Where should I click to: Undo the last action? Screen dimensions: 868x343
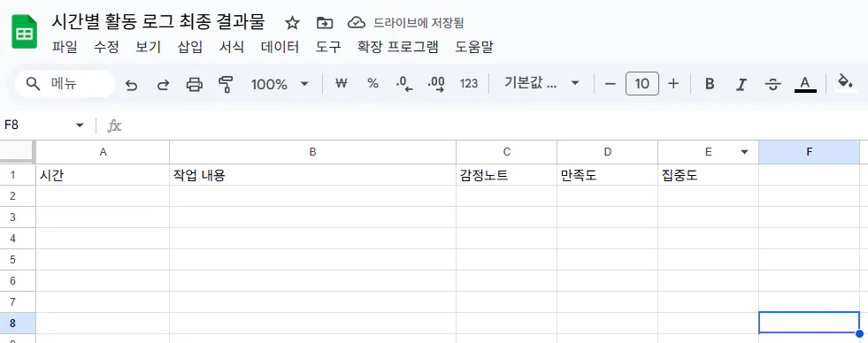(x=131, y=85)
